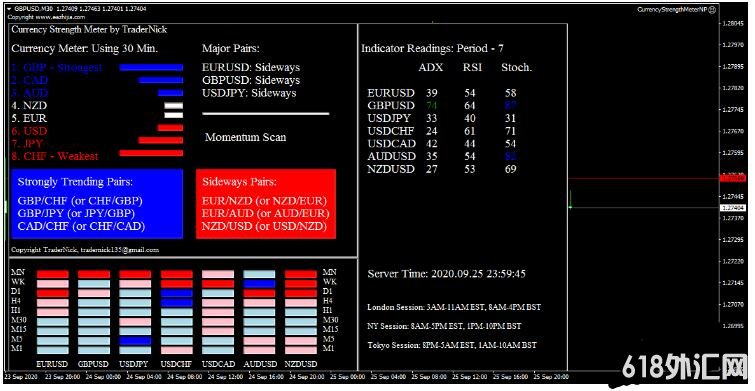Click the blue Strongly Trending Pairs box
The height and width of the screenshot is (391, 755).
pos(97,204)
